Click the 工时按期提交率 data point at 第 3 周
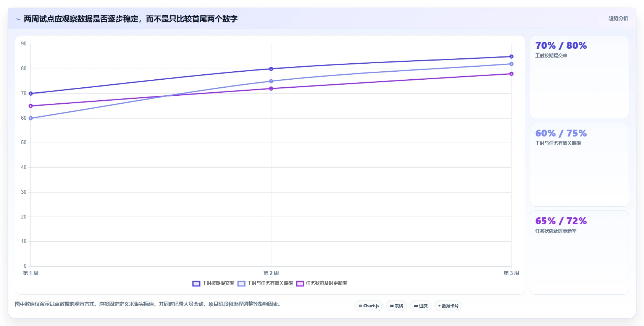The height and width of the screenshot is (326, 644). coord(511,56)
